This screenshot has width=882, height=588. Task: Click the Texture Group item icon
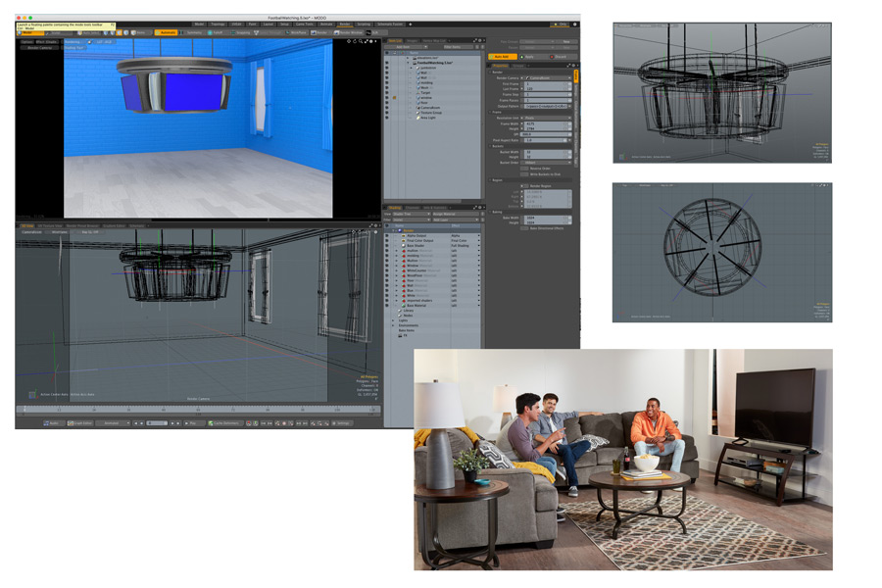click(x=417, y=113)
